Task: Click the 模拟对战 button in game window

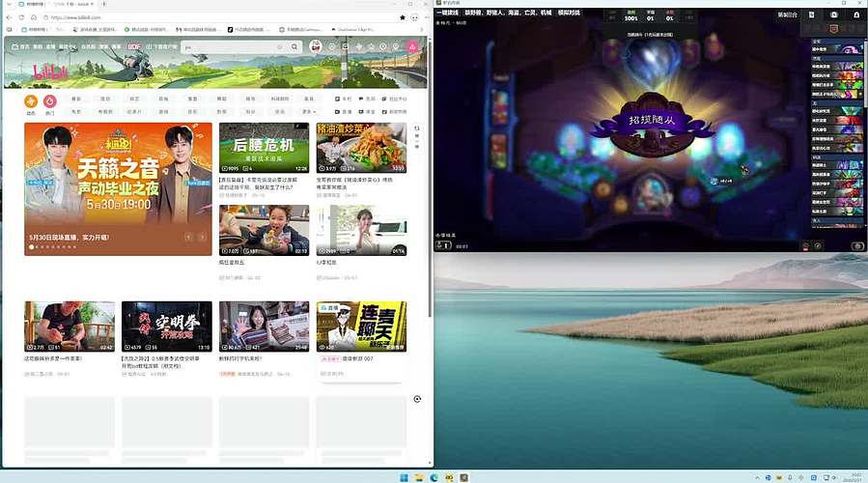Action: 569,13
